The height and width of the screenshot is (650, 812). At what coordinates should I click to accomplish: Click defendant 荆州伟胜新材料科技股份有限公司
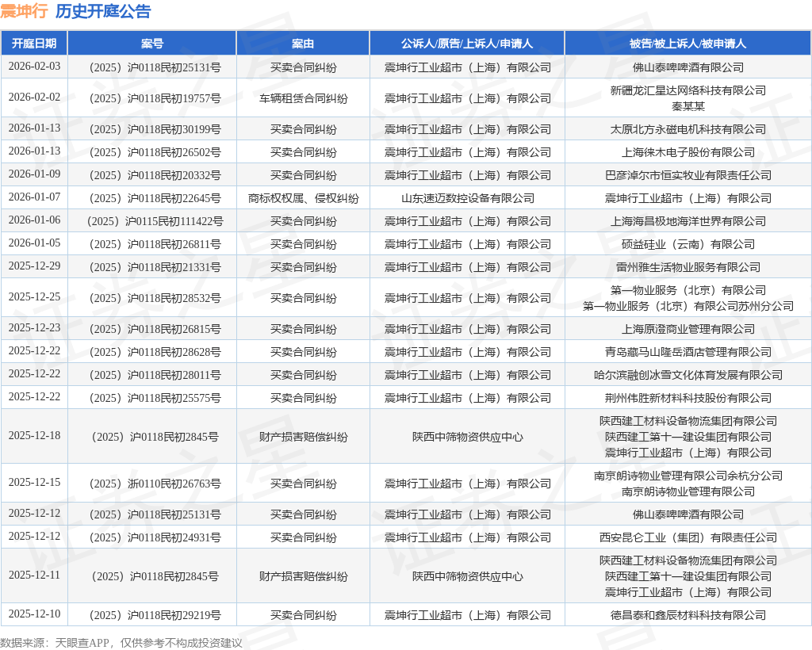pos(688,398)
